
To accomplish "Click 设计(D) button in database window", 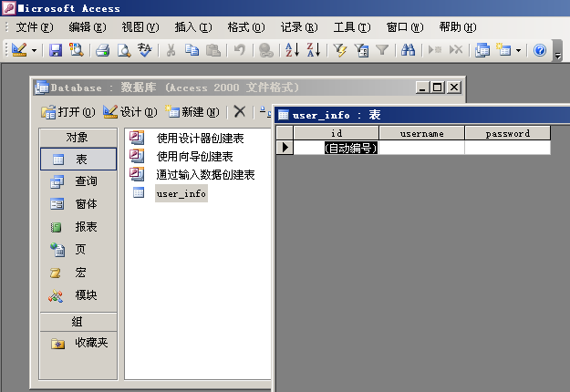I will click(x=130, y=112).
